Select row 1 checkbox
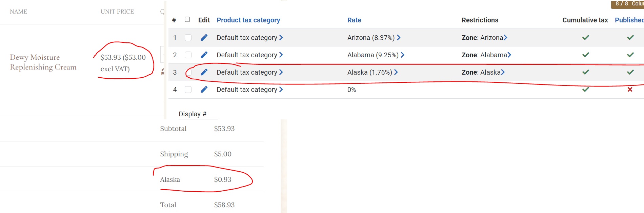The image size is (644, 213). [x=188, y=38]
